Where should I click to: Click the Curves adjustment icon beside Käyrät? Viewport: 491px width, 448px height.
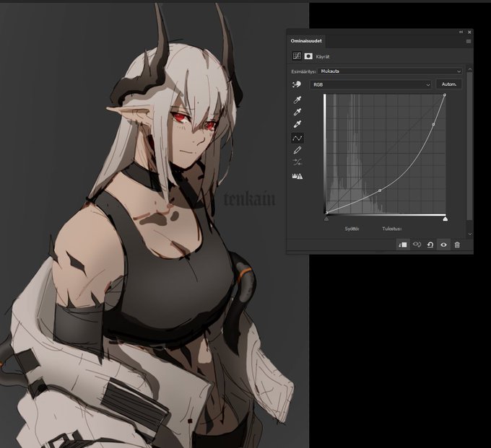tap(297, 56)
